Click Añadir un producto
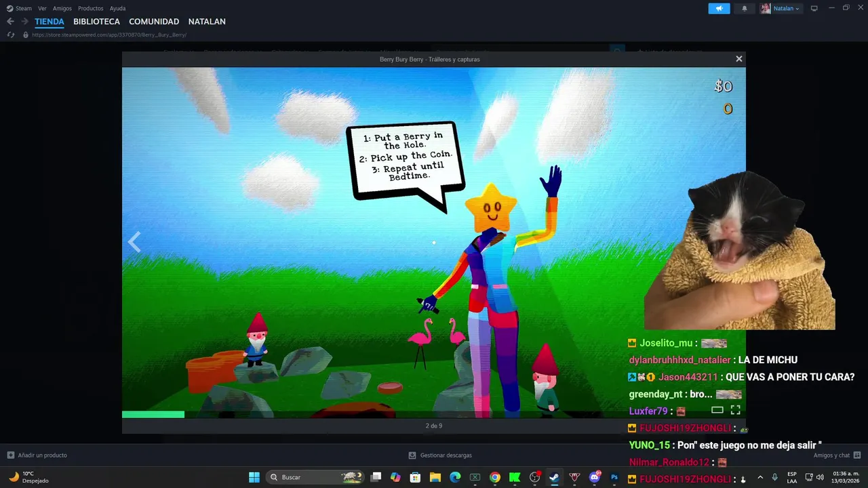The width and height of the screenshot is (868, 488). pos(37,455)
